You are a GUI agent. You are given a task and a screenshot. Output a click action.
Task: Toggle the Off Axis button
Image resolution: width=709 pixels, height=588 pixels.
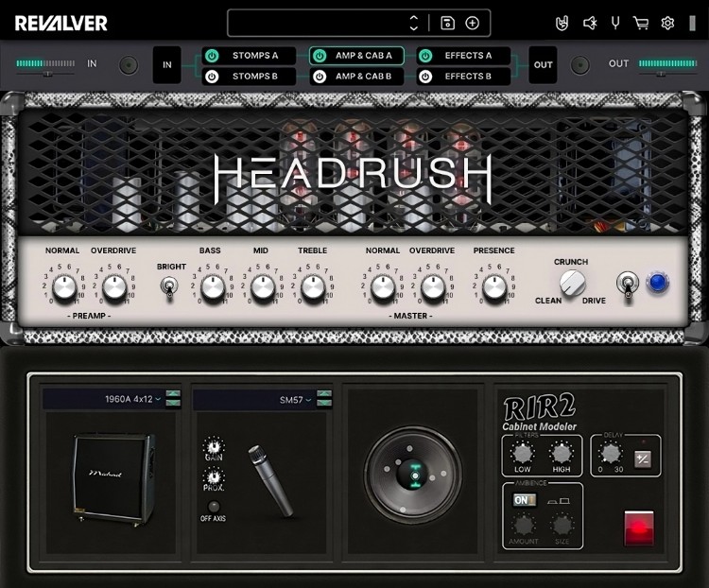click(214, 506)
